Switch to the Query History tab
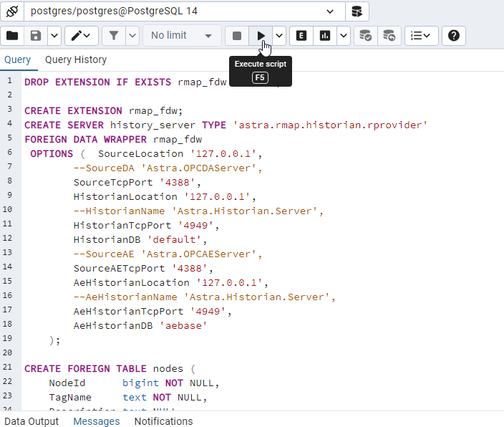The width and height of the screenshot is (504, 427). [x=76, y=60]
